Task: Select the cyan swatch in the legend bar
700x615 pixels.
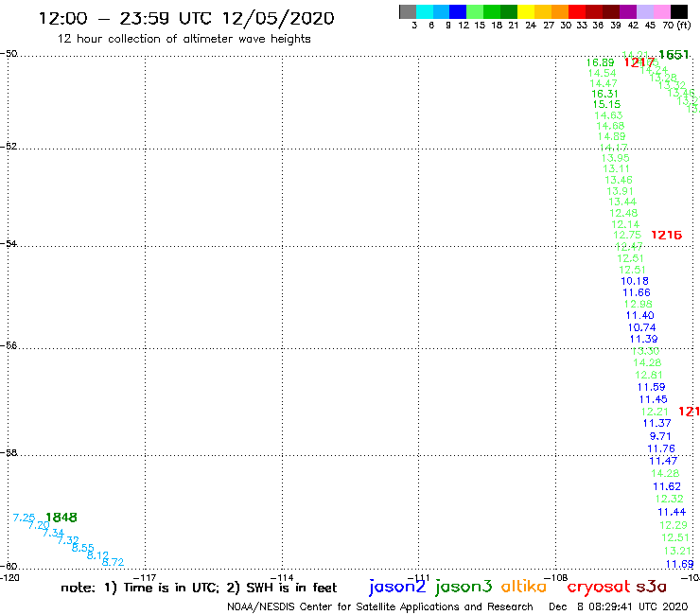Action: click(424, 11)
